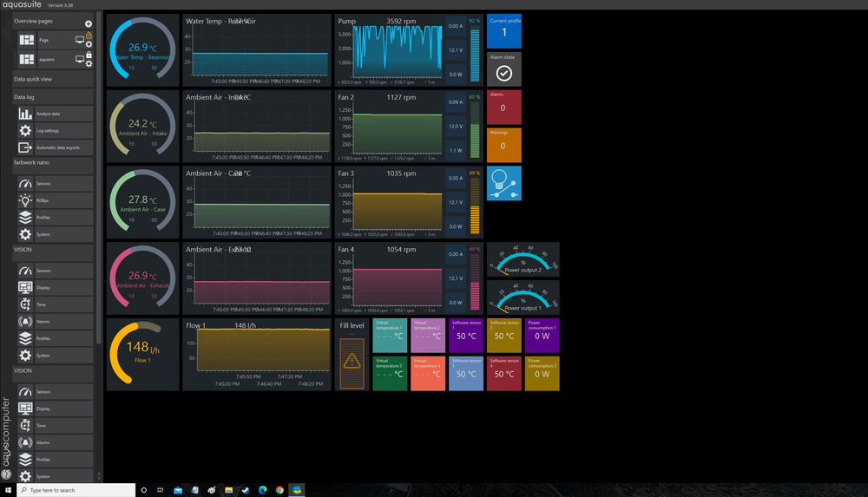Viewport: 868px width, 497px height.
Task: Select the Page overview page entry
Action: (x=45, y=40)
